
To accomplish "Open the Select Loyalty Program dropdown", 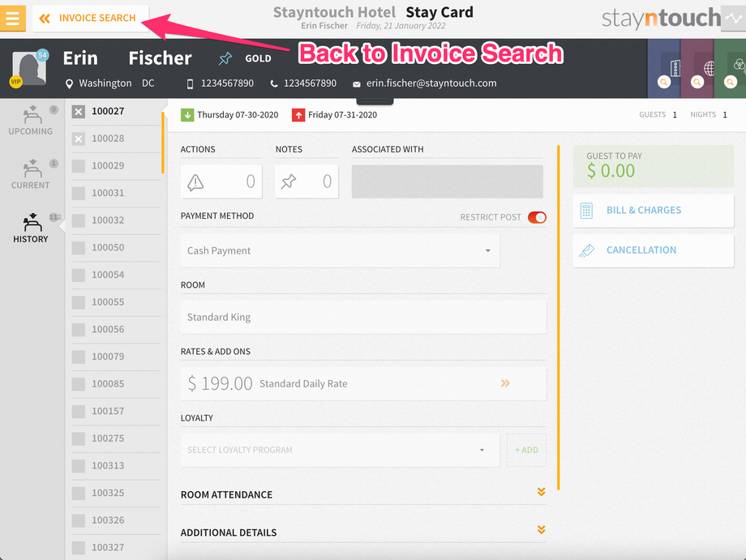I will tap(341, 450).
